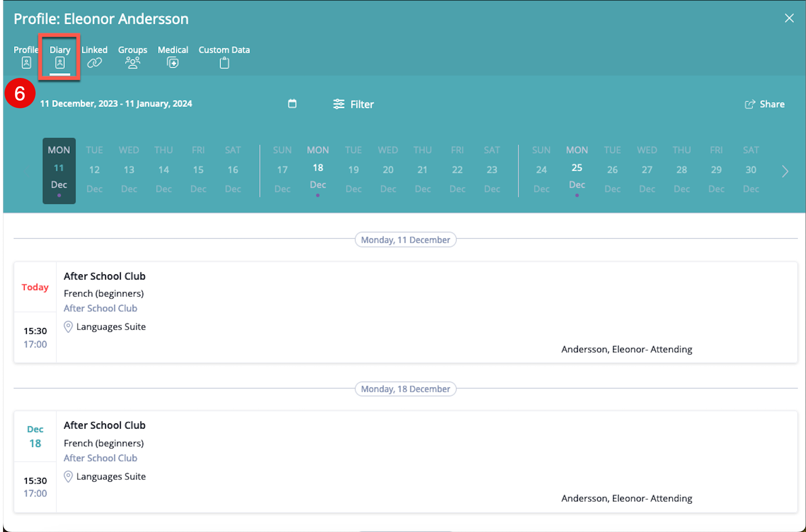This screenshot has height=532, width=806.
Task: Open After School Club link on 18 December
Action: [100, 458]
